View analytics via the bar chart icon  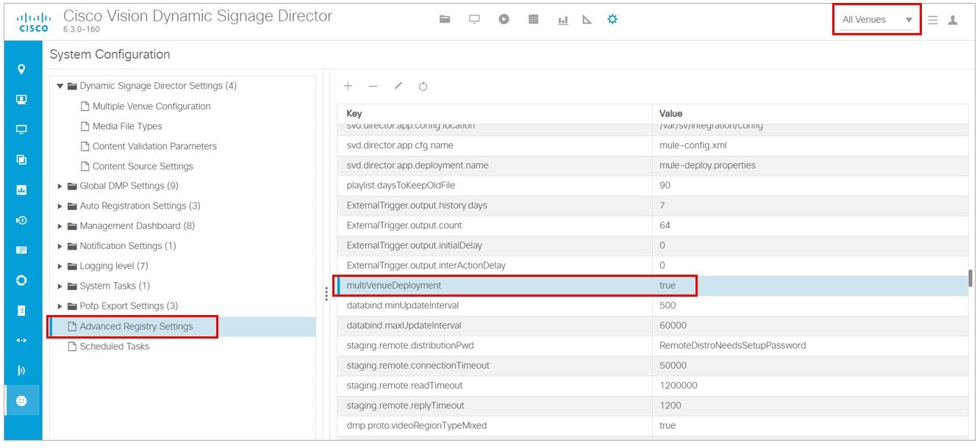click(563, 19)
